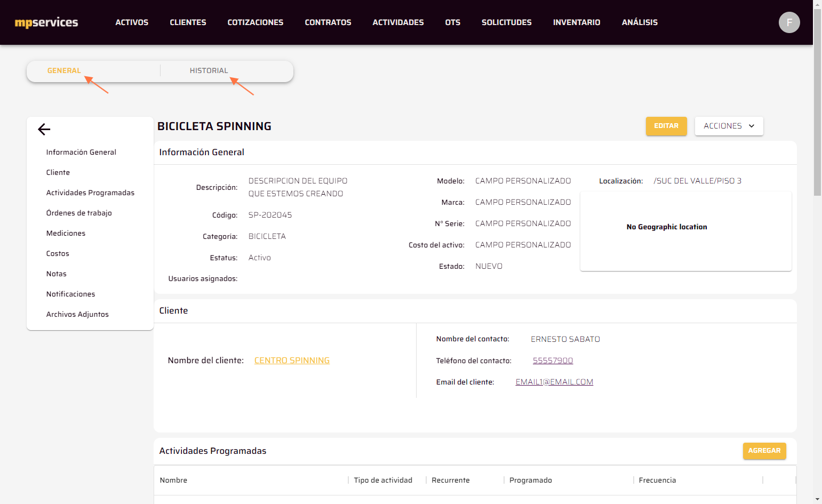Jump to Notas in sidebar
Viewport: 822px width, 504px height.
(x=57, y=274)
